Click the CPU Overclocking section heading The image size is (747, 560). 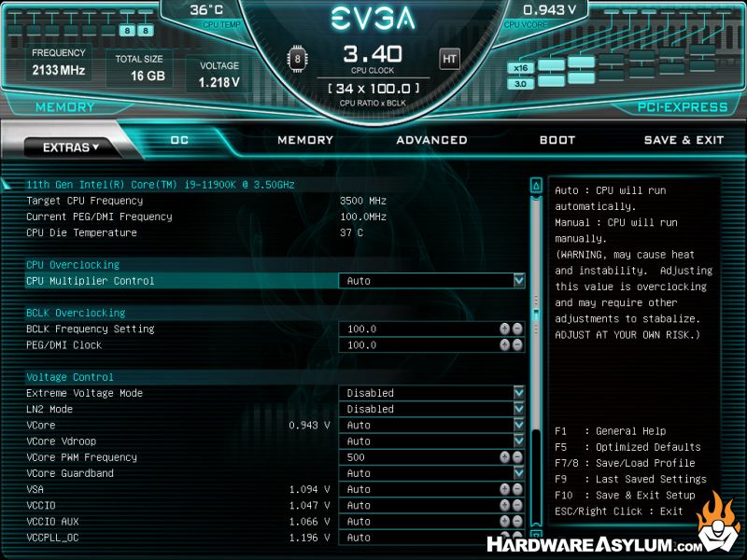pos(73,265)
